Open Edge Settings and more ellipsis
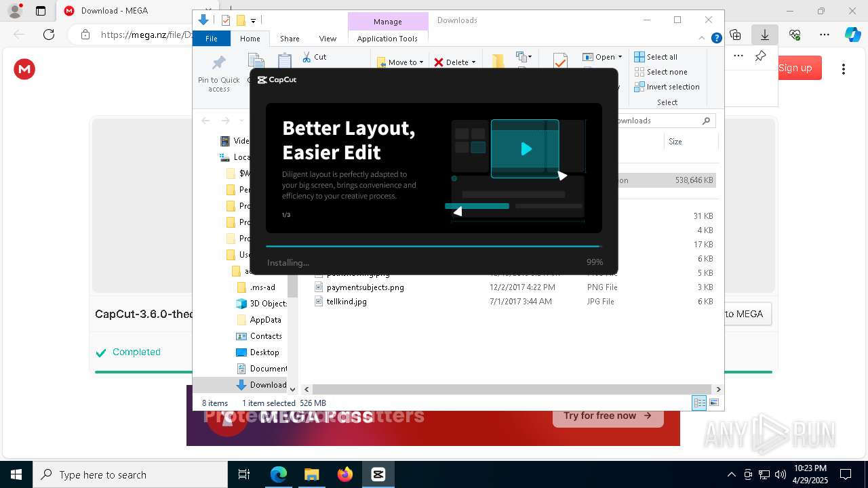This screenshot has width=868, height=488. pyautogui.click(x=825, y=35)
